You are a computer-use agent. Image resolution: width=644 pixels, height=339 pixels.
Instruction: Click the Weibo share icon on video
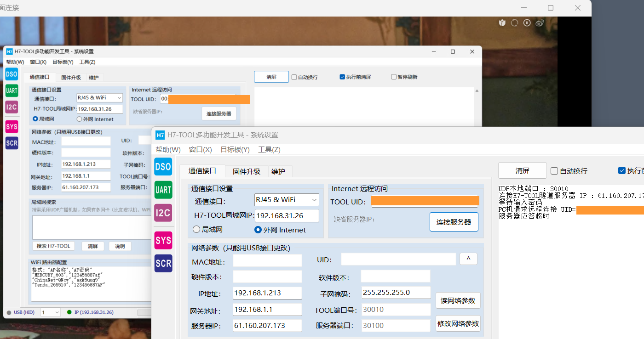point(540,23)
